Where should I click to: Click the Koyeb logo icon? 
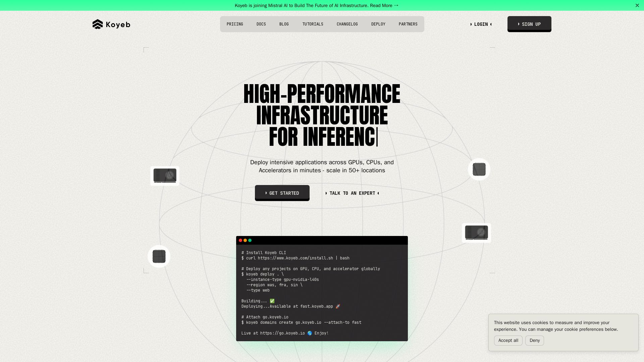(98, 24)
